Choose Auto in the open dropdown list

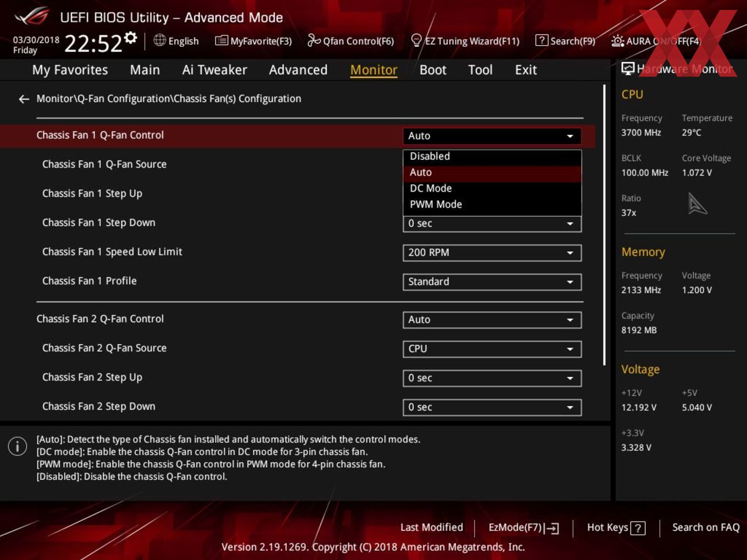pyautogui.click(x=492, y=172)
